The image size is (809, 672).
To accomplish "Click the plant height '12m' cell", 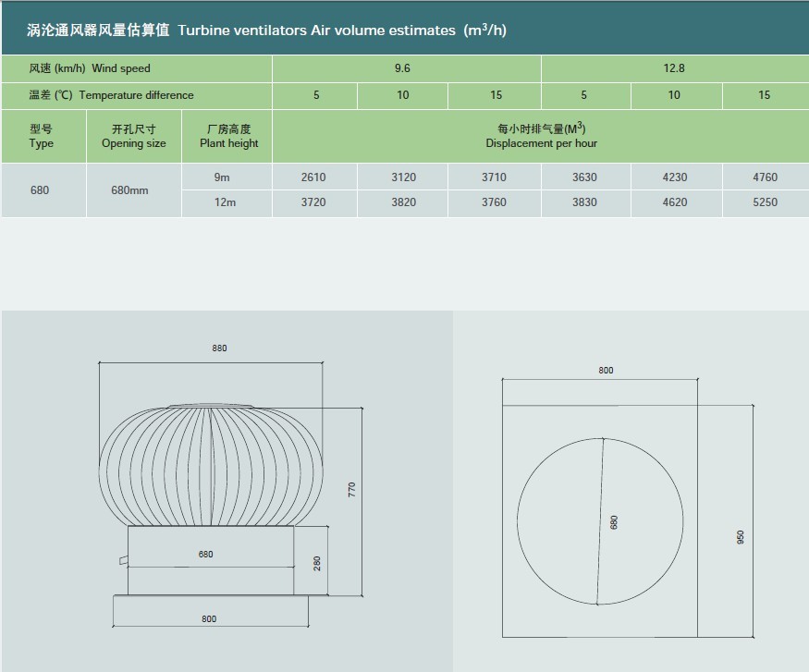I will [x=225, y=202].
